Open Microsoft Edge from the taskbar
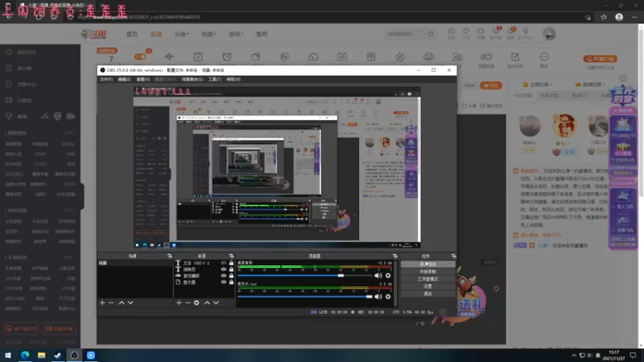 tap(25, 356)
